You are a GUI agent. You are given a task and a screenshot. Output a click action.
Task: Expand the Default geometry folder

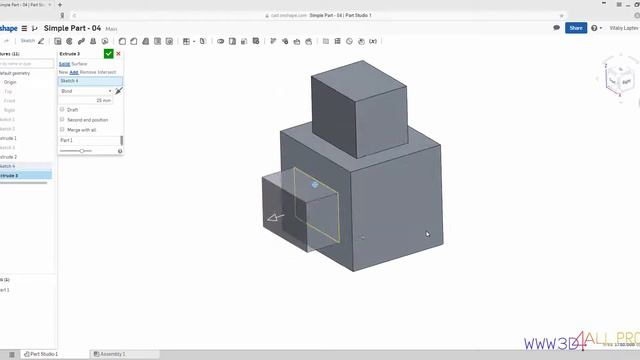(x=15, y=73)
